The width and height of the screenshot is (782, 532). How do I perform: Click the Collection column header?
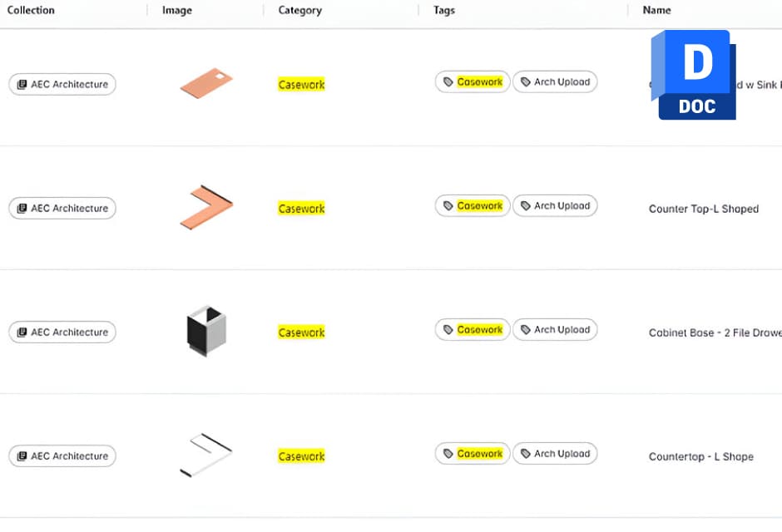31,10
